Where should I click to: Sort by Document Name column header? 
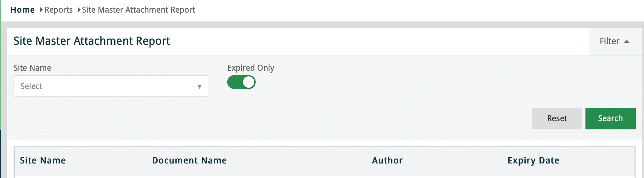[x=189, y=160]
